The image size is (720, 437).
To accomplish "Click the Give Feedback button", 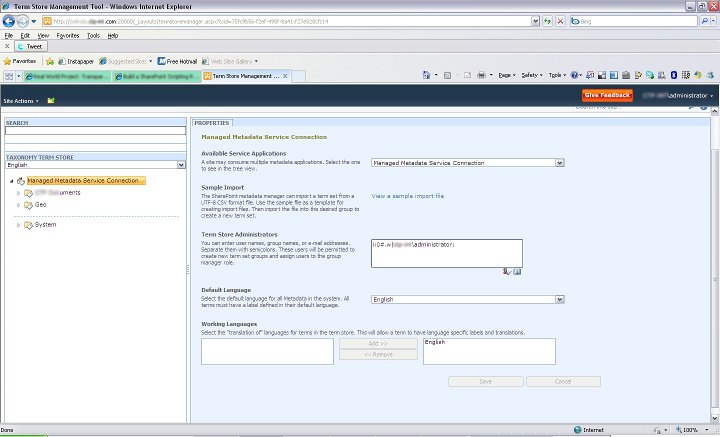I will [x=607, y=95].
